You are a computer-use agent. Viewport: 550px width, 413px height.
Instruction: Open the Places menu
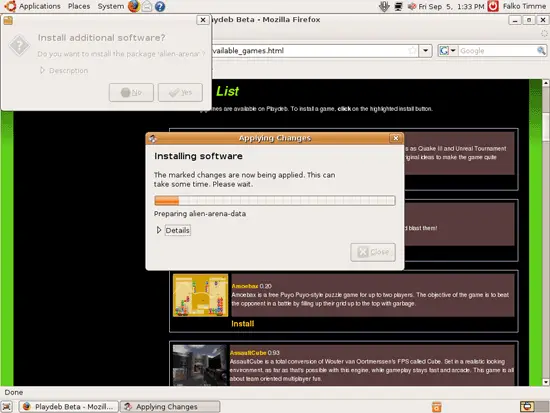pyautogui.click(x=79, y=6)
